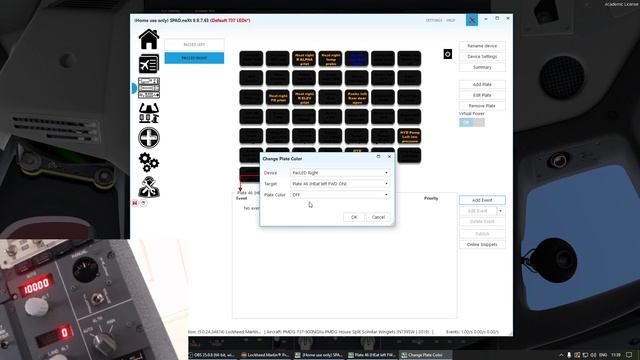640x360 pixels.
Task: Click the Rename device button
Action: [x=482, y=46]
